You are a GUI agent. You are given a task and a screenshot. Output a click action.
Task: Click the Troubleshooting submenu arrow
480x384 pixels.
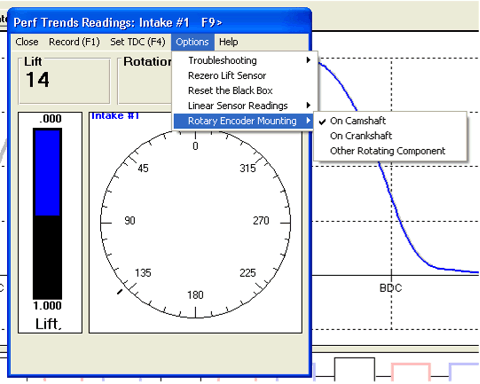[308, 60]
